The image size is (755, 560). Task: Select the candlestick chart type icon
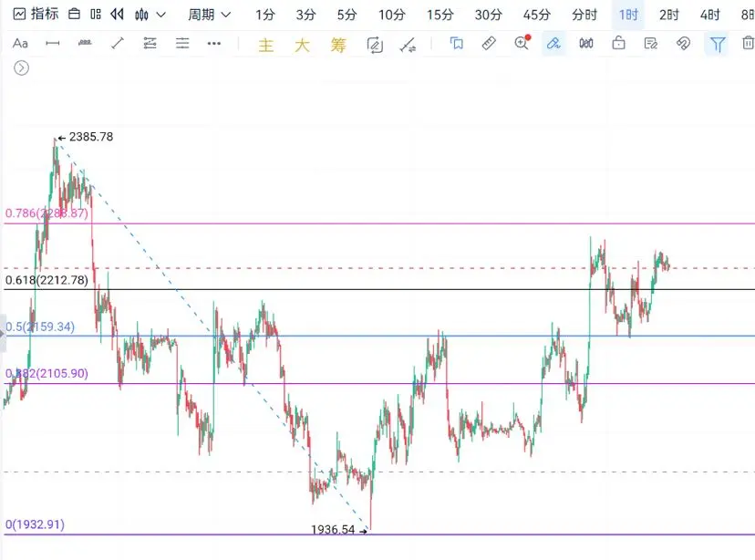click(x=141, y=15)
